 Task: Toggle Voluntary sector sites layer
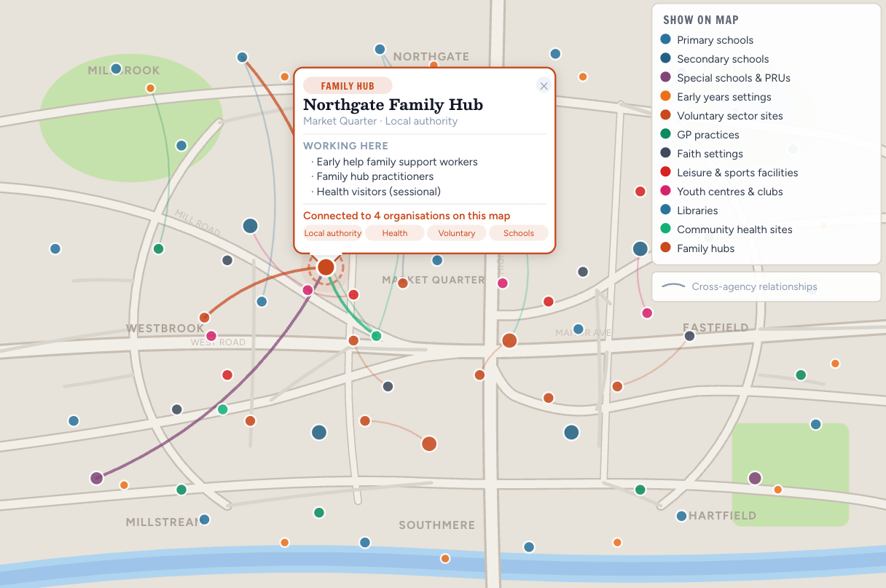point(721,116)
